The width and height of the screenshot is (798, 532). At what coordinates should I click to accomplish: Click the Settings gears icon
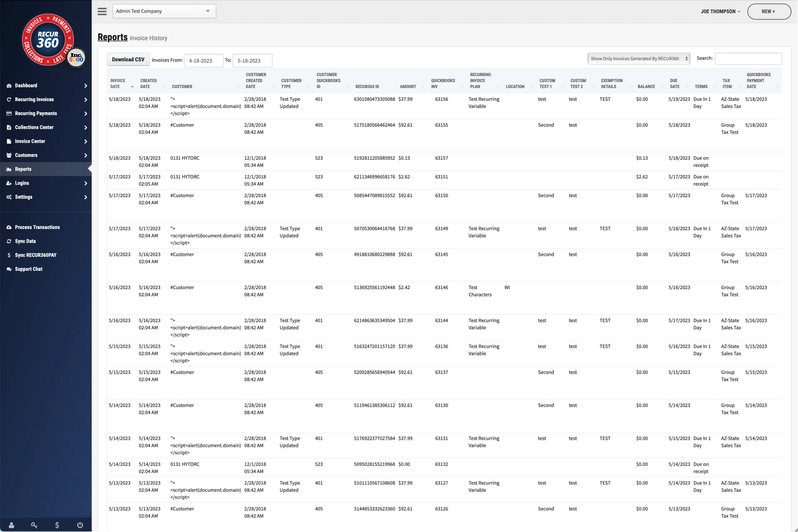tap(9, 197)
